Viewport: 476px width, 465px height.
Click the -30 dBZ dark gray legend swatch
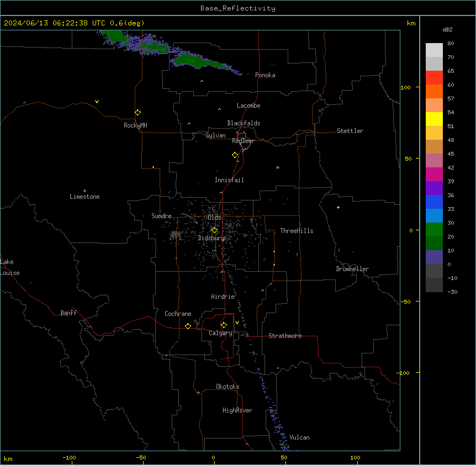click(434, 285)
